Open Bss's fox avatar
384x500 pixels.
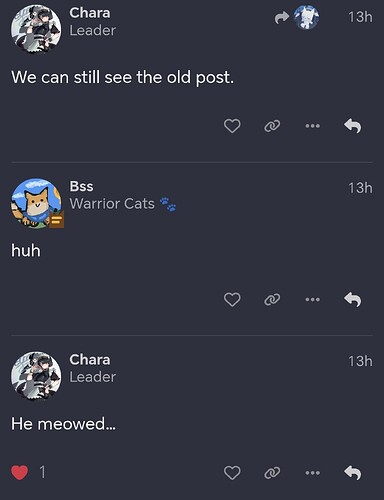[x=37, y=203]
